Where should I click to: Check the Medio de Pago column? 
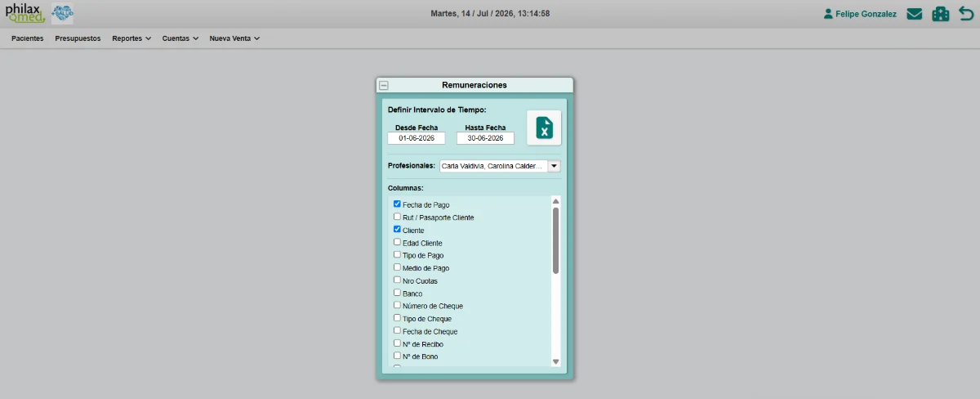[x=397, y=267]
